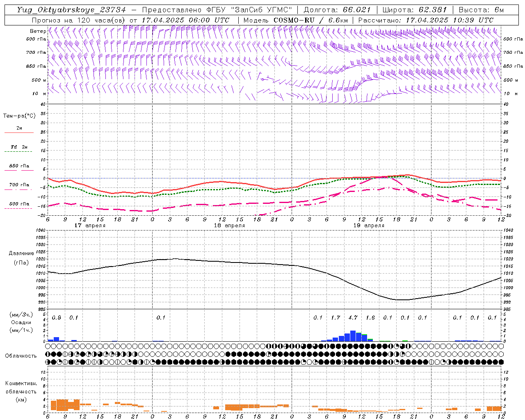This screenshot has height=420, width=525.
Task: Select the Конвективн. convective cloud label
Action: (21, 383)
